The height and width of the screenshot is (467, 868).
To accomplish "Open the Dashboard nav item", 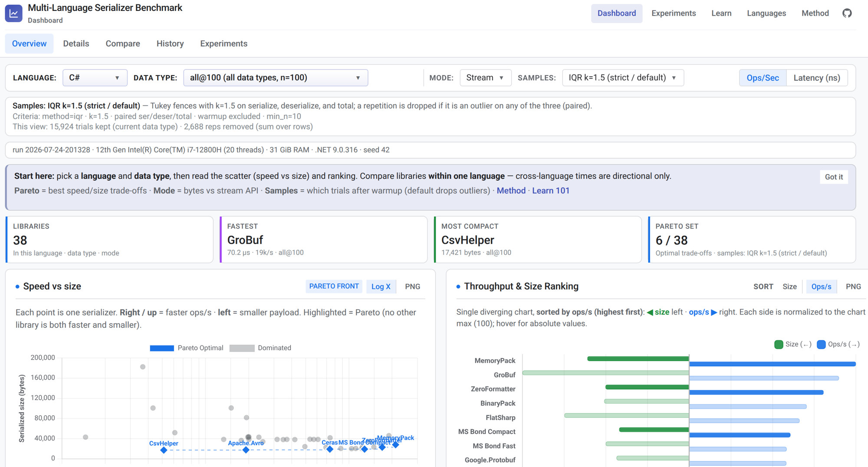I will (617, 13).
